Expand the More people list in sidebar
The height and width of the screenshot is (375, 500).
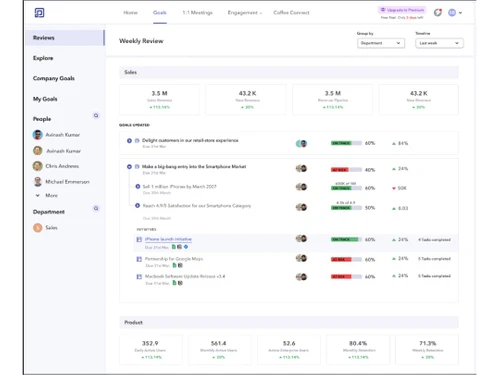pos(47,195)
